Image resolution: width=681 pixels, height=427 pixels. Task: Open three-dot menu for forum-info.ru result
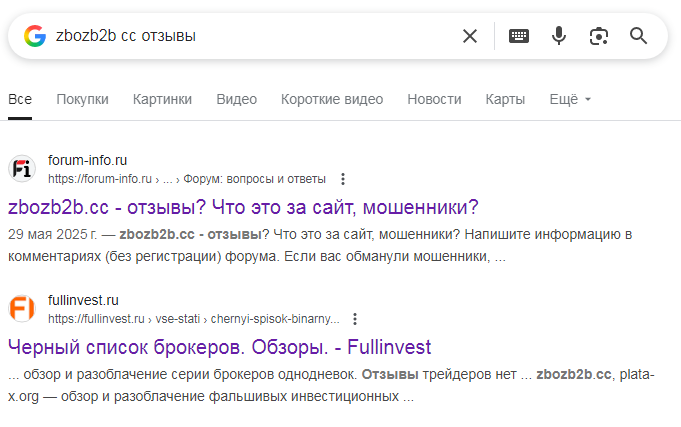coord(343,179)
